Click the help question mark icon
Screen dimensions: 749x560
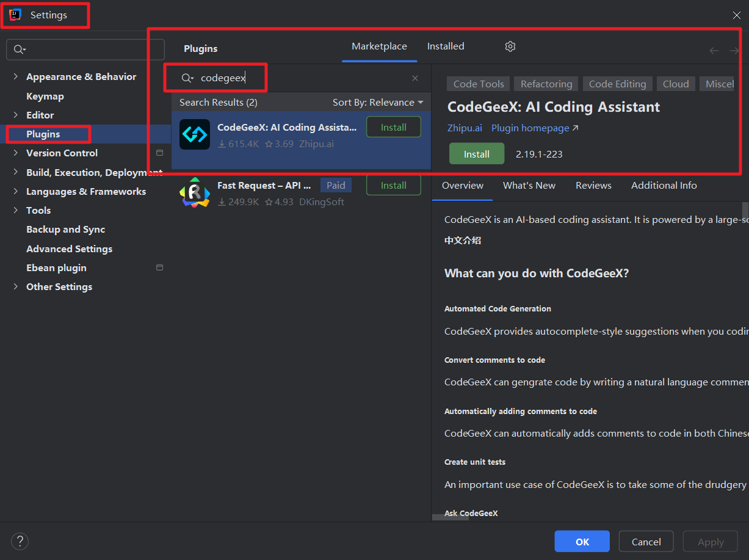tap(20, 541)
